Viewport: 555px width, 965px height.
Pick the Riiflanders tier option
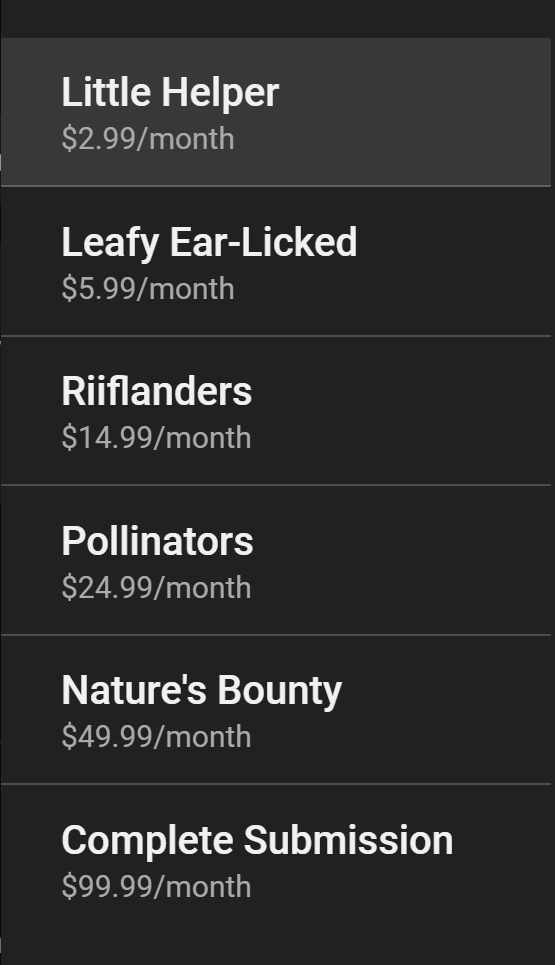click(x=276, y=410)
